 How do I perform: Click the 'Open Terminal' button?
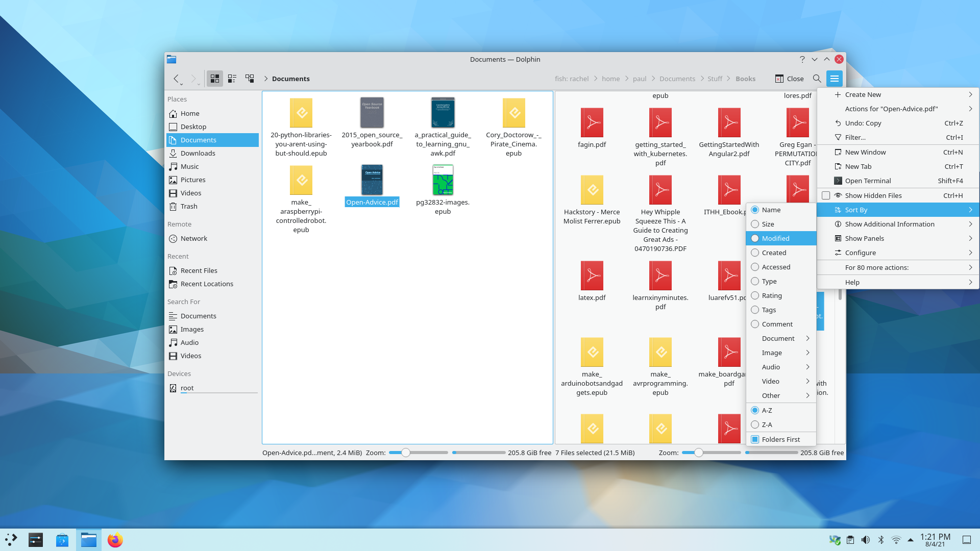pyautogui.click(x=868, y=180)
